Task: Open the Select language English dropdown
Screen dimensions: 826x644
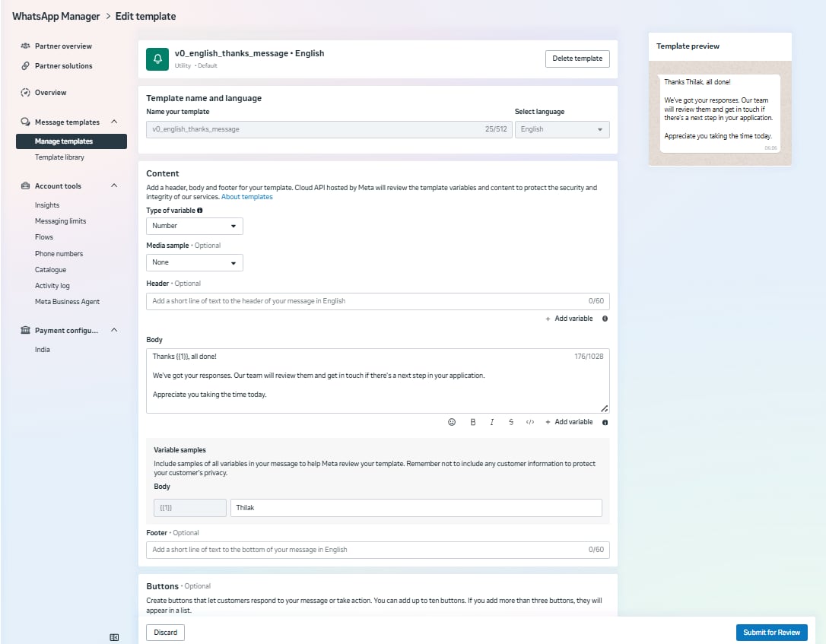Action: point(562,129)
